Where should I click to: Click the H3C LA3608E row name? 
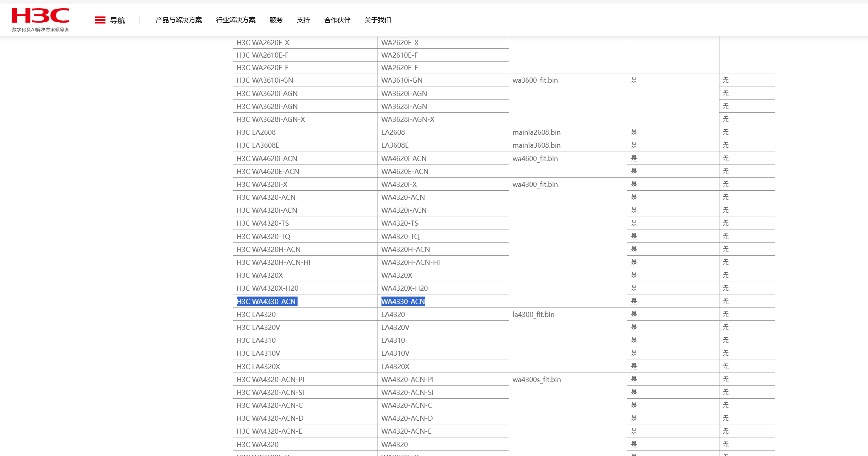[258, 145]
